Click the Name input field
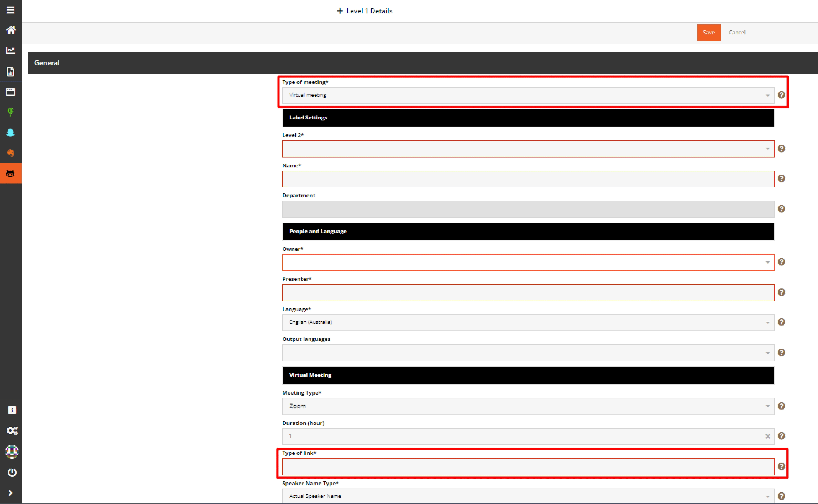The width and height of the screenshot is (818, 504). click(x=528, y=179)
